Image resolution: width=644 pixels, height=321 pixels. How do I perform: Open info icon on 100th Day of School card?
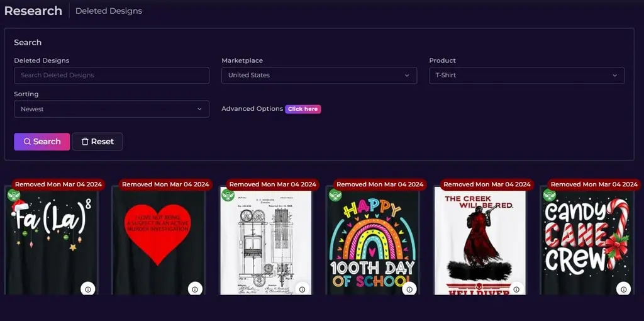(x=409, y=289)
